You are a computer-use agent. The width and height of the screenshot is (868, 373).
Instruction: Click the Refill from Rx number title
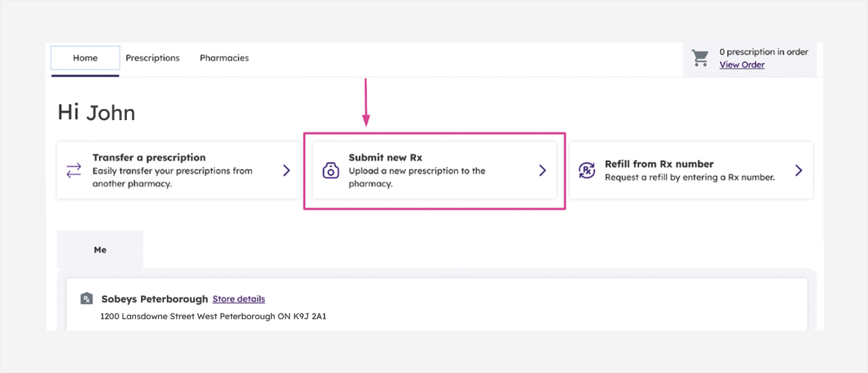659,164
